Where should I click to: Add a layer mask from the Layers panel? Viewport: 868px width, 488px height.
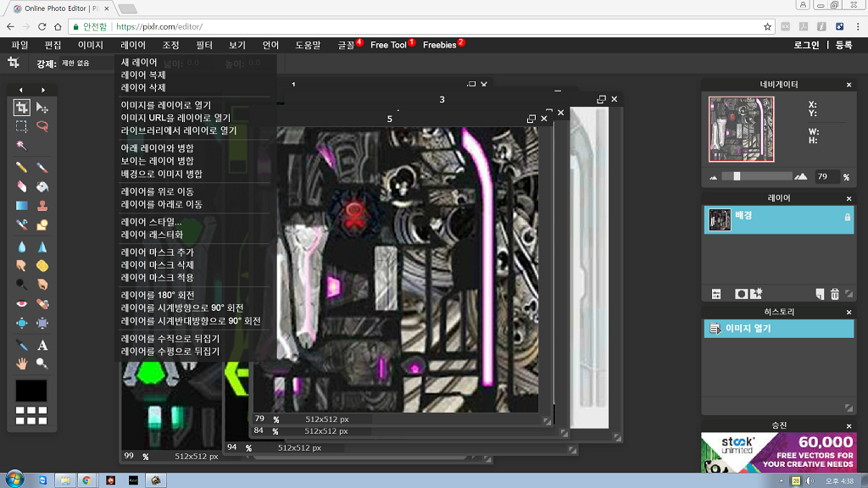coord(741,294)
